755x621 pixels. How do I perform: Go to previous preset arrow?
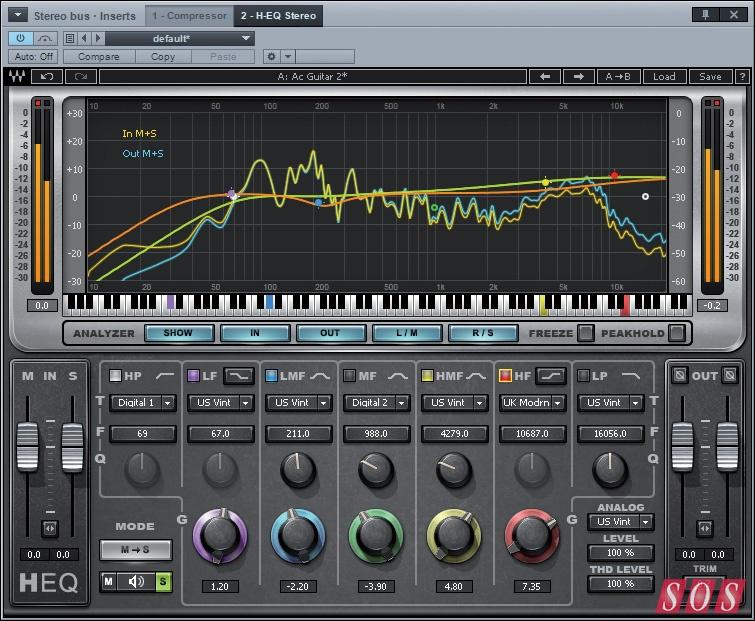pos(84,38)
